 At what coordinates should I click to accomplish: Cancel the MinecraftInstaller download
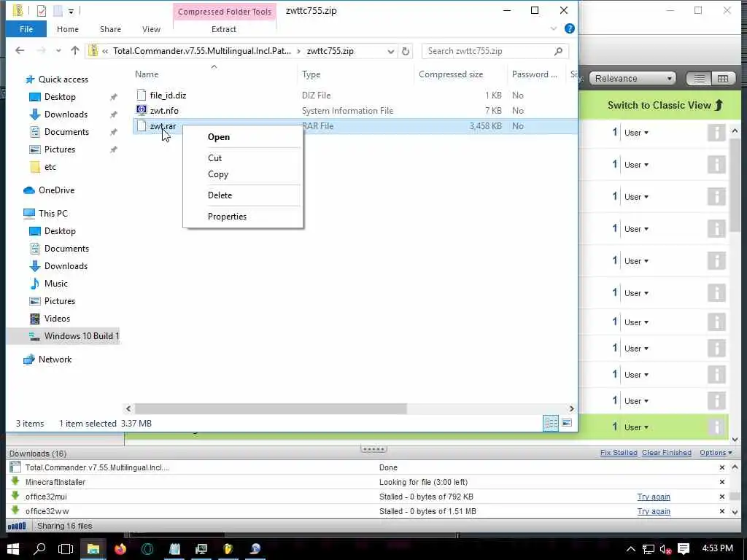(721, 483)
